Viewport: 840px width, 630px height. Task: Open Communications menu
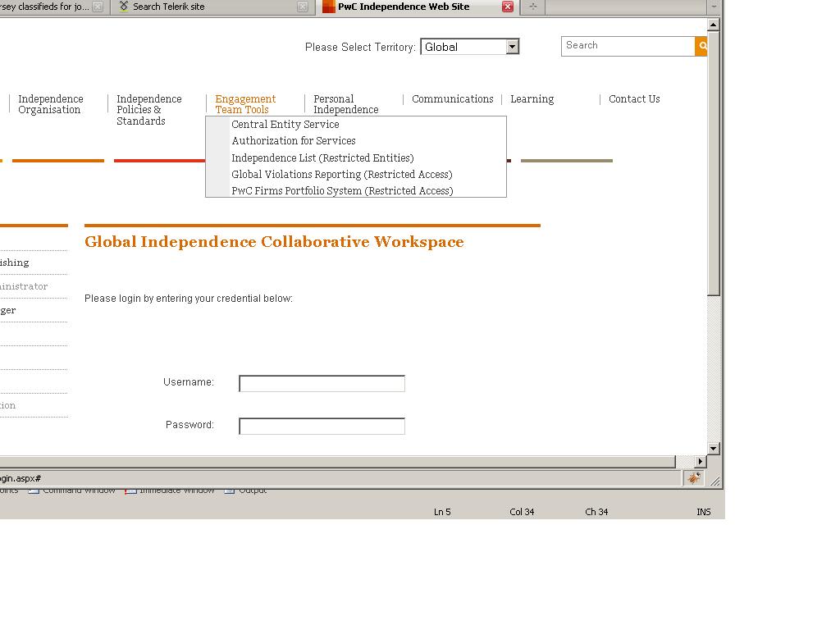(x=452, y=98)
